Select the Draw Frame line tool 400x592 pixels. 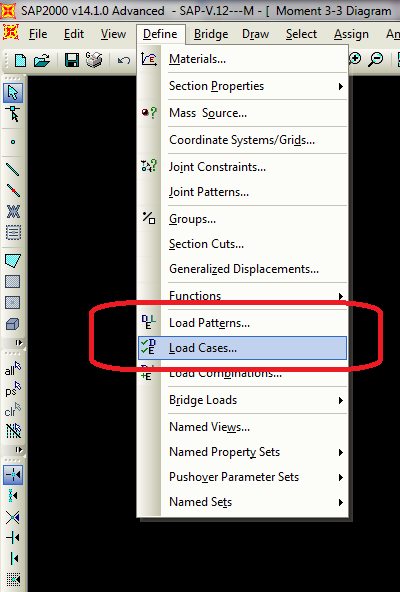[x=13, y=170]
